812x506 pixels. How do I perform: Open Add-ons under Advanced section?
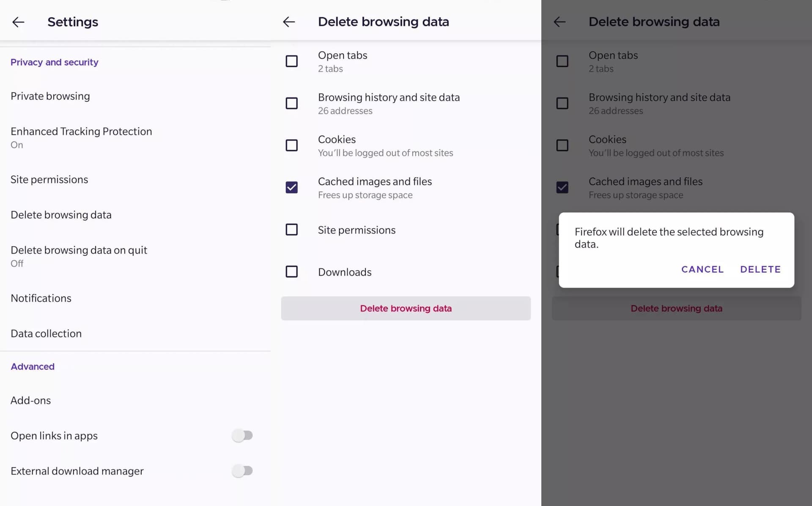30,400
